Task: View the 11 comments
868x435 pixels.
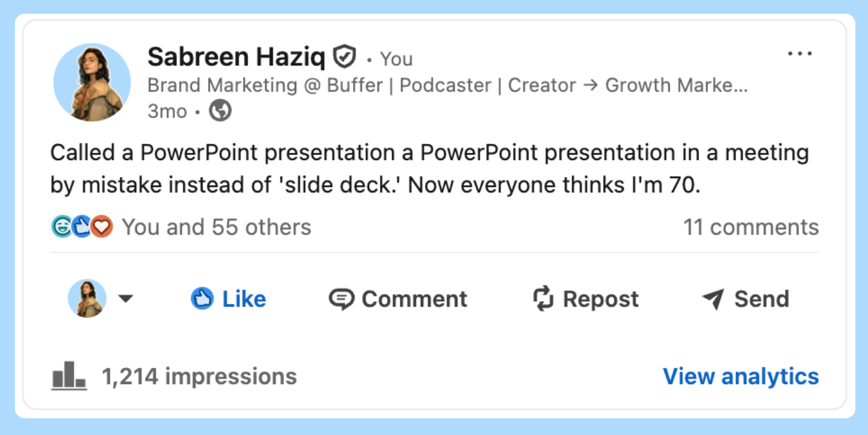Action: [x=751, y=227]
